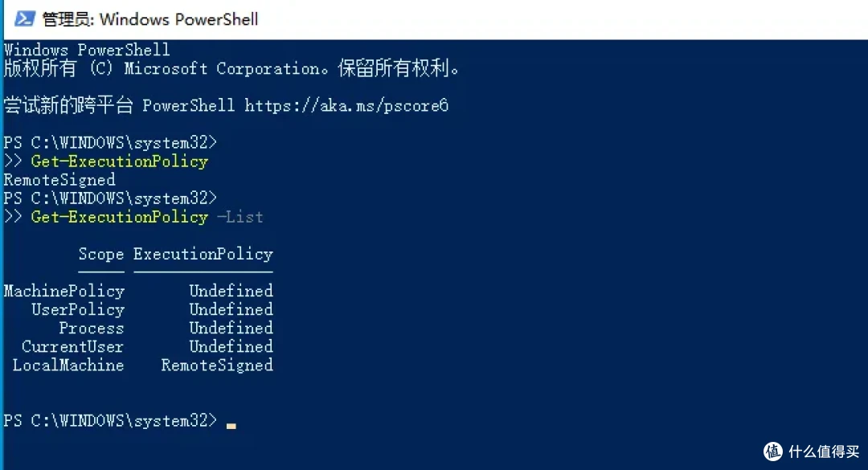Screen dimensions: 868x470
Task: Click the blinking cursor at the prompt
Action: click(231, 426)
